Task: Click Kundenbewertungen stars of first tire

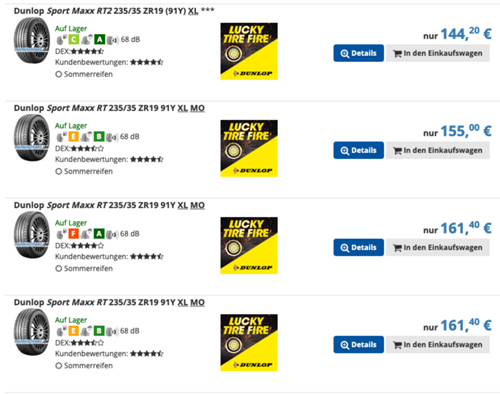Action: click(147, 62)
